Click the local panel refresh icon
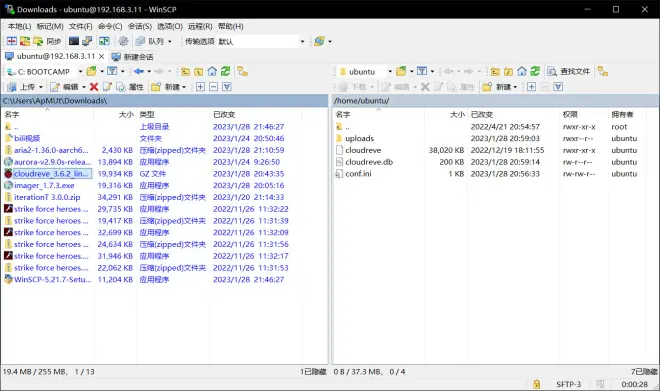The width and height of the screenshot is (660, 391). 226,71
